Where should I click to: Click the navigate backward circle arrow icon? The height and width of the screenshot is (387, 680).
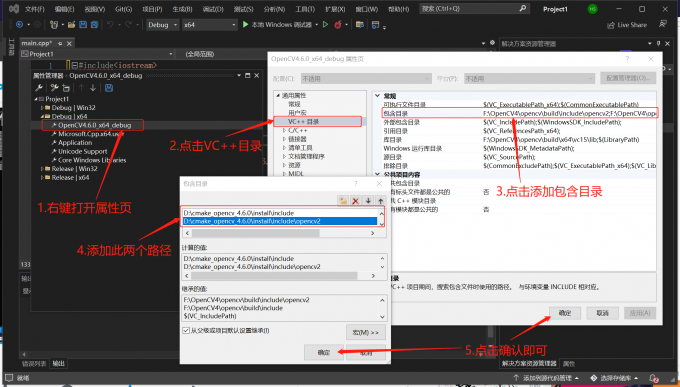coord(20,25)
